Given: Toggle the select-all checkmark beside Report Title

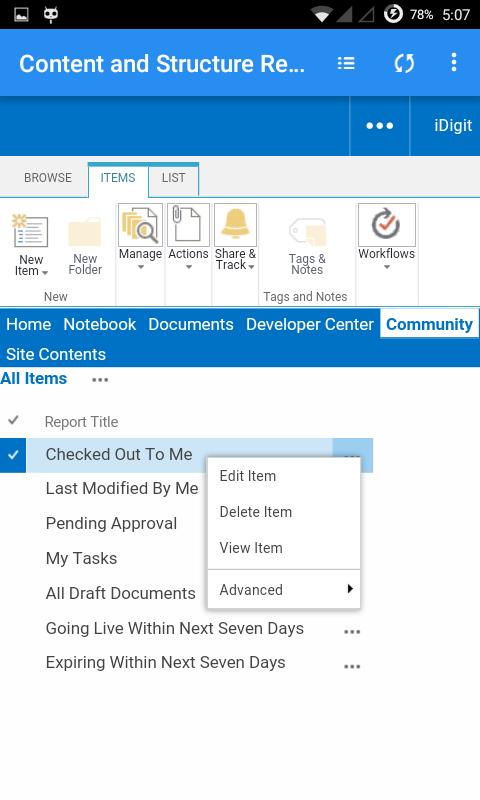Looking at the screenshot, I should coord(13,421).
